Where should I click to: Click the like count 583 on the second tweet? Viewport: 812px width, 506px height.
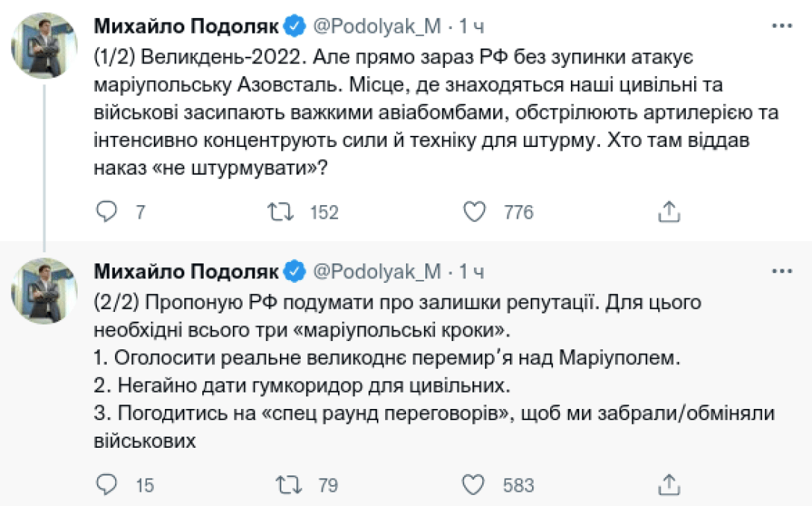(517, 485)
